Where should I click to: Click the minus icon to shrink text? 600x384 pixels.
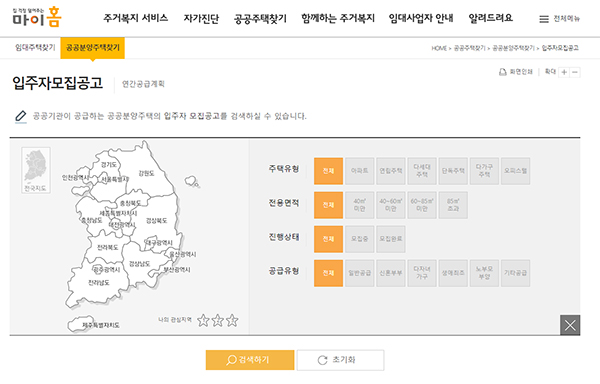(x=575, y=72)
